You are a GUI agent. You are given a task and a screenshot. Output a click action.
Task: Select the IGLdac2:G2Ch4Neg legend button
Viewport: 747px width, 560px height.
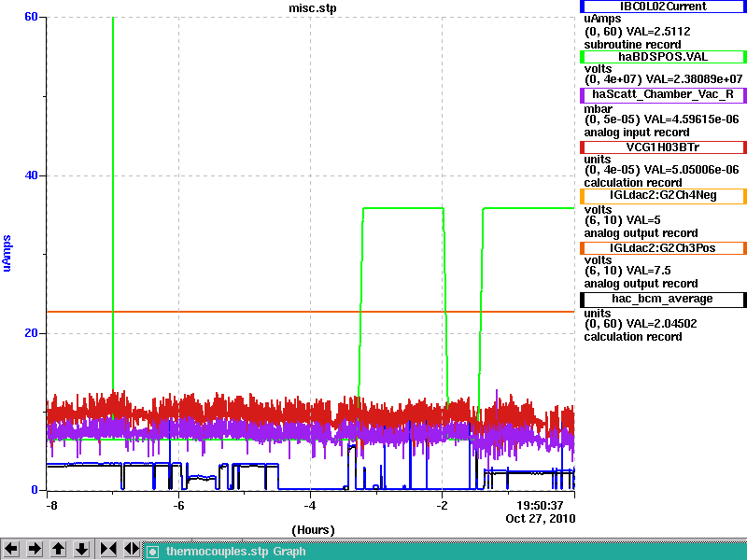pyautogui.click(x=663, y=196)
